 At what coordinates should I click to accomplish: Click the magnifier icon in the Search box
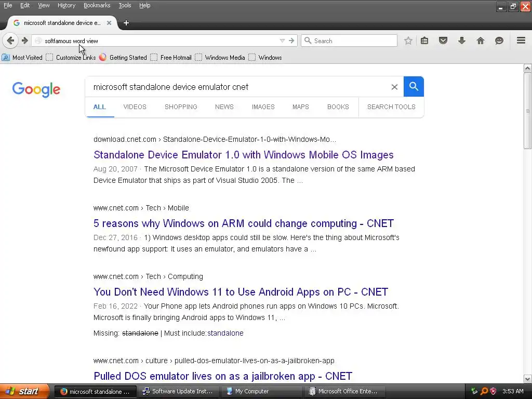(x=308, y=41)
